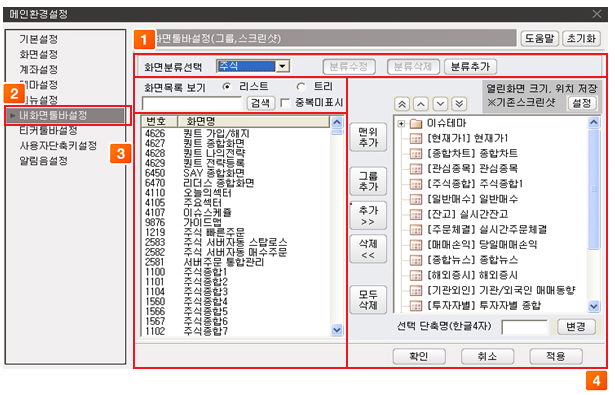Expand the 이슈테마 tree folder
The width and height of the screenshot is (615, 395).
(401, 124)
